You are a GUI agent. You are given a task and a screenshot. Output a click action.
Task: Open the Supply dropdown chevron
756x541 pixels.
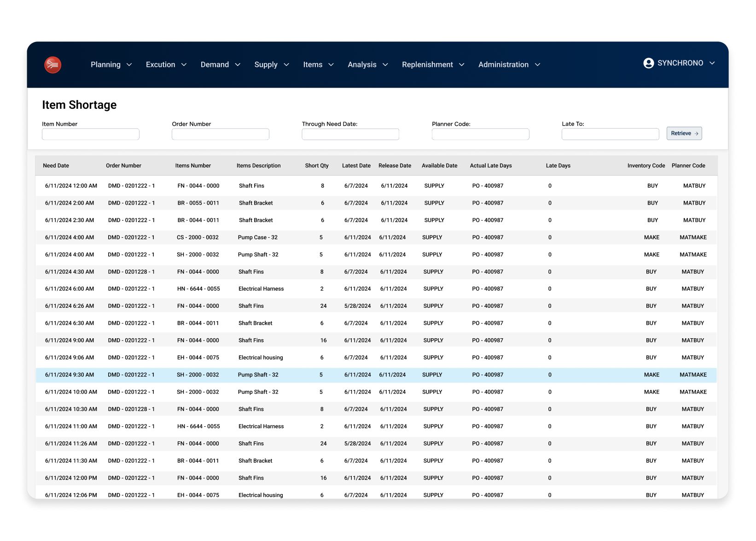tap(286, 65)
